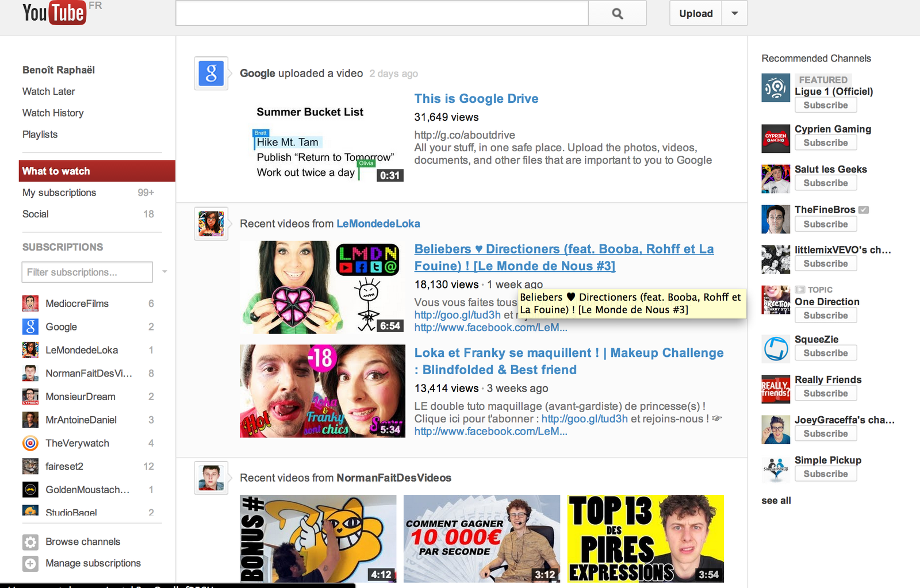Expand the subscriptions filter dropdown arrow
The width and height of the screenshot is (920, 588).
(x=164, y=272)
